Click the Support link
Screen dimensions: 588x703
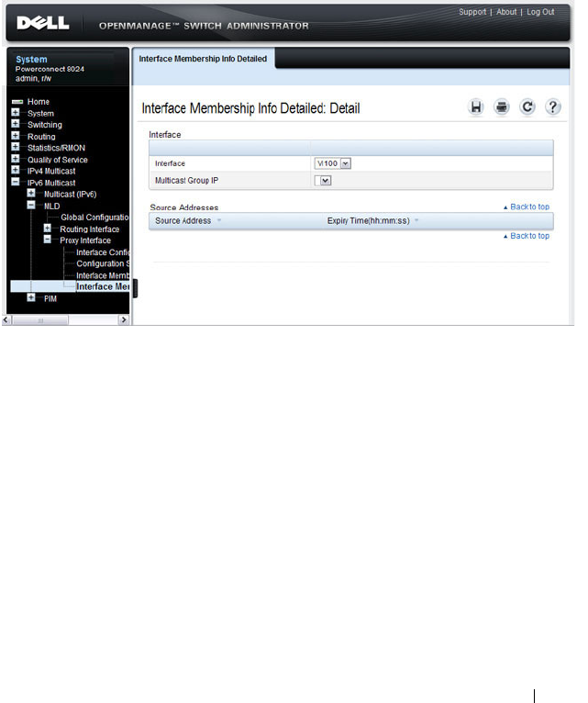click(x=472, y=12)
